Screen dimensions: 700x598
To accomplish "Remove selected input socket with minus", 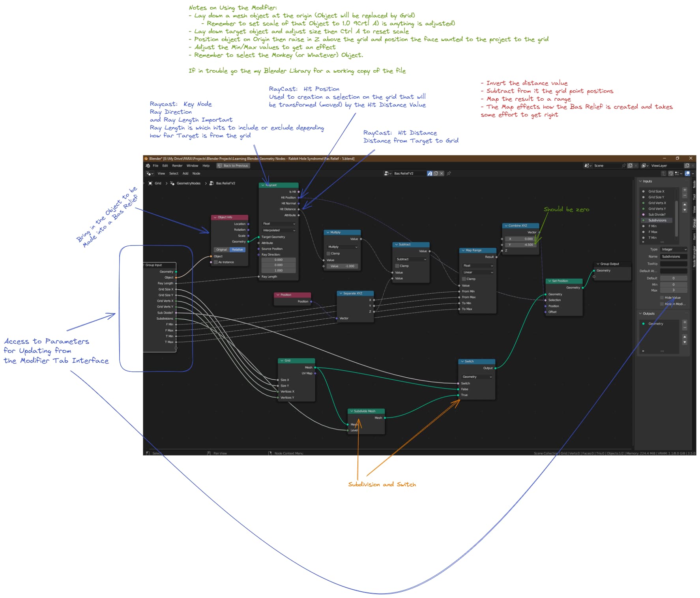I will (x=685, y=196).
